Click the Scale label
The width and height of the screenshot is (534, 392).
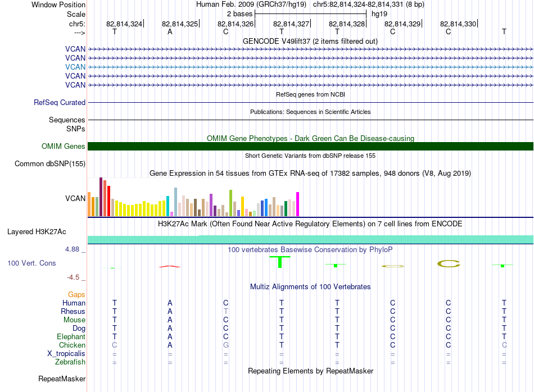[76, 14]
